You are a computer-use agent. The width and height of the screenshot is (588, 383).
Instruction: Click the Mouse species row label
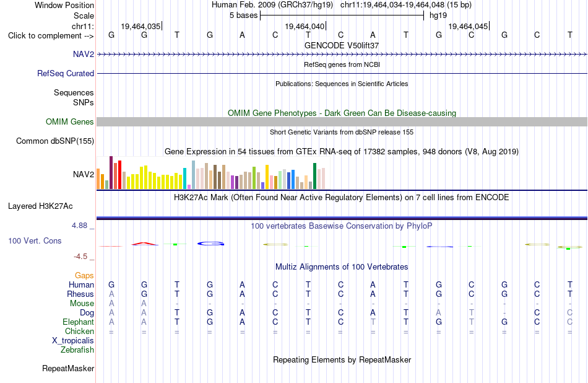pos(82,304)
